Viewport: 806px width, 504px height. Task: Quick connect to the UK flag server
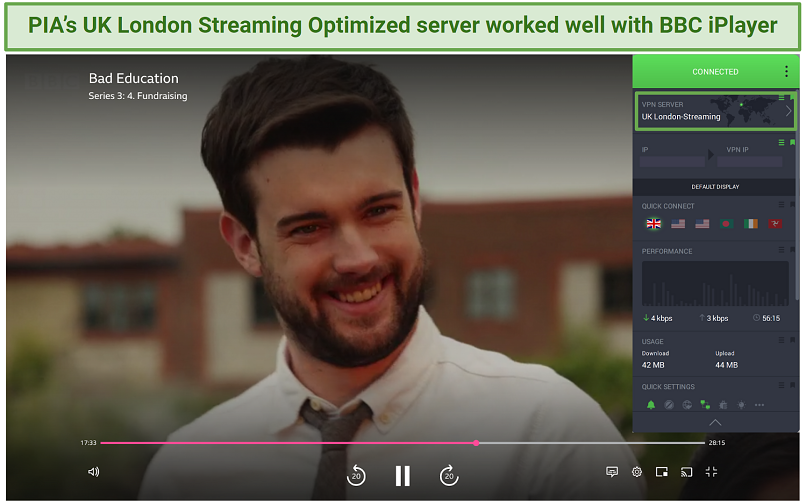click(x=653, y=224)
